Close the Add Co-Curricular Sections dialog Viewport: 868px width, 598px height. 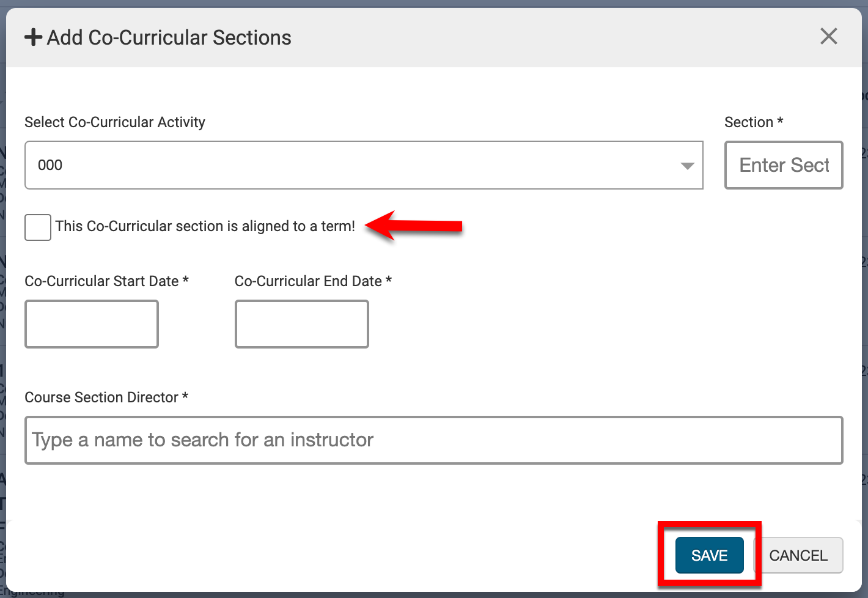pyautogui.click(x=828, y=37)
